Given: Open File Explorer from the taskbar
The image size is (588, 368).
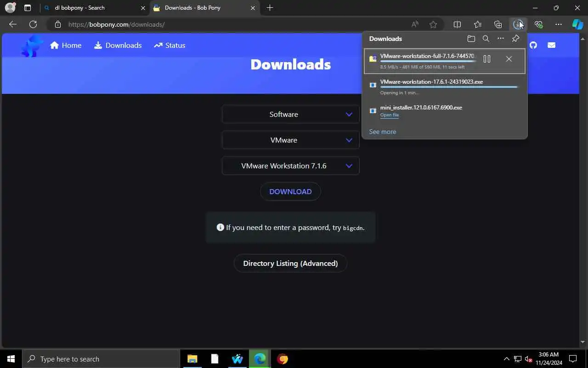Looking at the screenshot, I should coord(192,359).
